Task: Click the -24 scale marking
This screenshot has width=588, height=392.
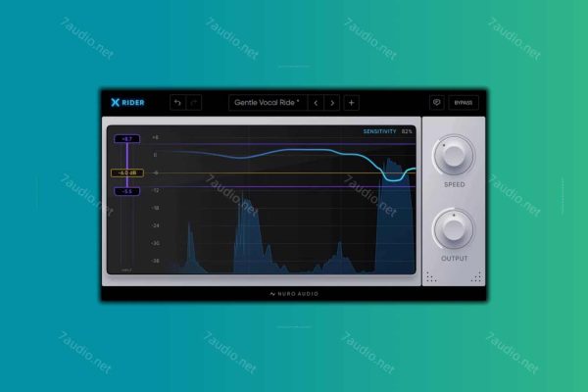Action: 155,225
